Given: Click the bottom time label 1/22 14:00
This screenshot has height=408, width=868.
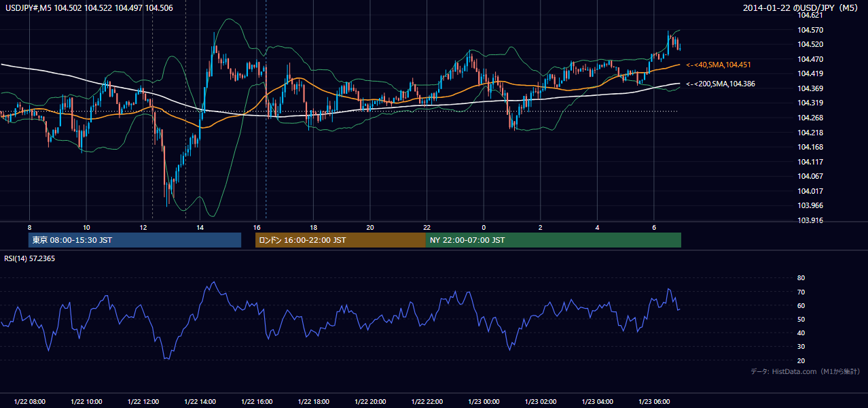Looking at the screenshot, I should [200, 402].
